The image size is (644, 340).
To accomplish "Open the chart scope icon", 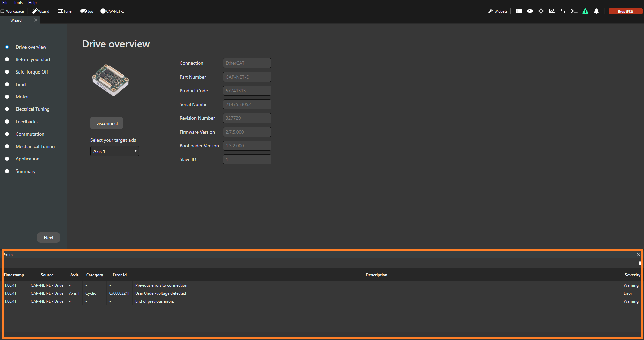I will 552,11.
